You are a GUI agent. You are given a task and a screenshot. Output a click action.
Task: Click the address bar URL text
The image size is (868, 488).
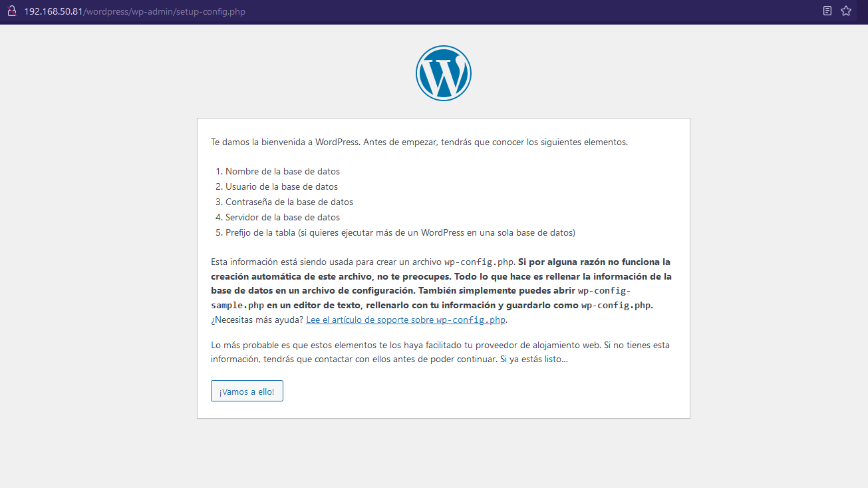[135, 12]
